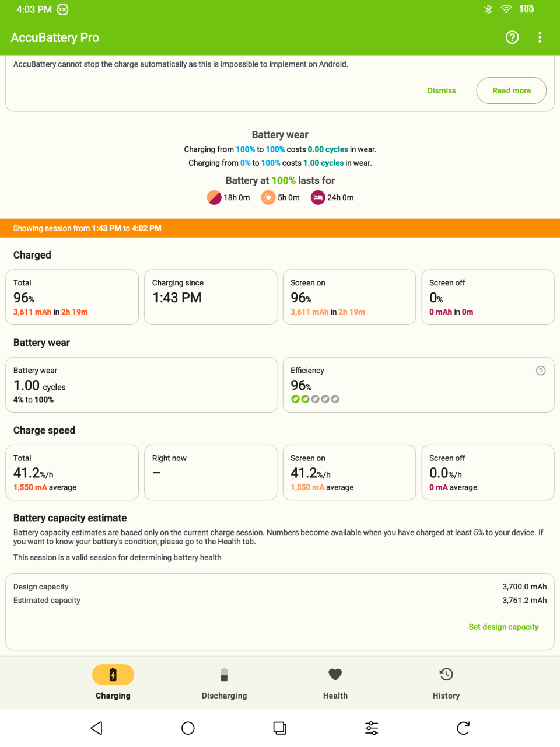Dismiss the charge alarm notice
Image resolution: width=560 pixels, height=747 pixels.
click(442, 90)
